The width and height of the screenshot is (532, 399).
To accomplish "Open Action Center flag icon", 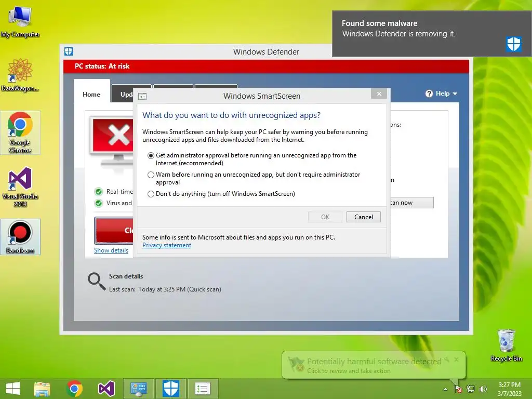I will (x=458, y=389).
